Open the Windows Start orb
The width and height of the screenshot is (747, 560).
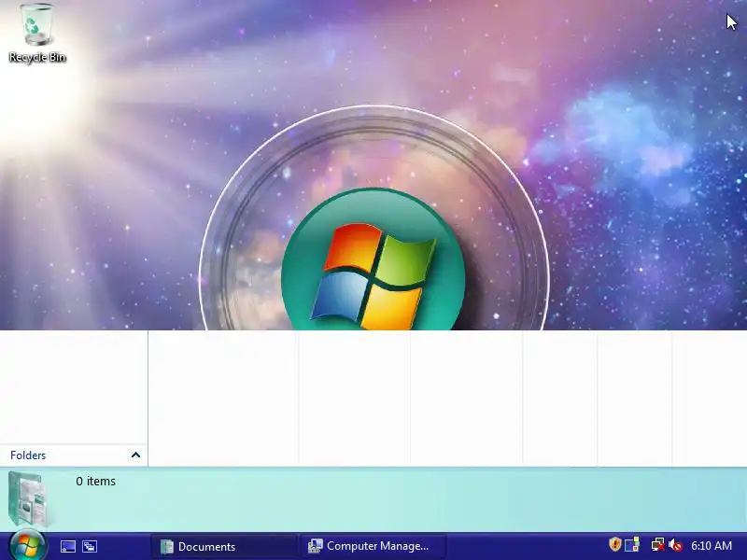(27, 545)
